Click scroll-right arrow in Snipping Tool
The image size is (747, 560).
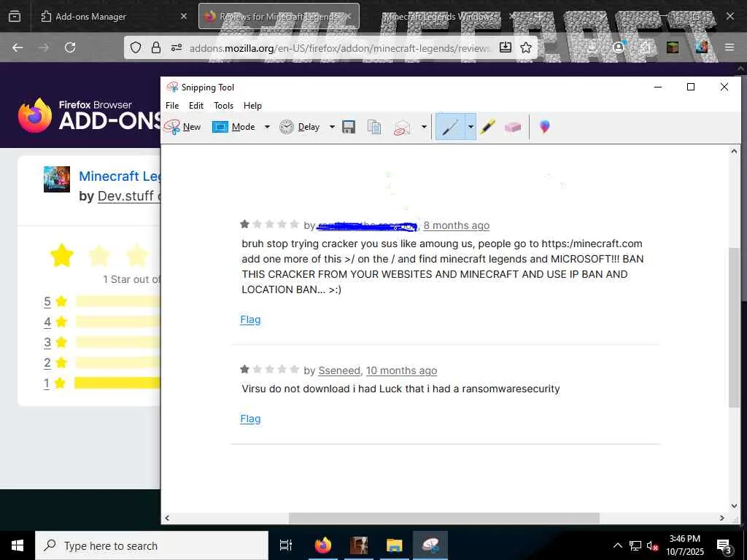tap(721, 518)
